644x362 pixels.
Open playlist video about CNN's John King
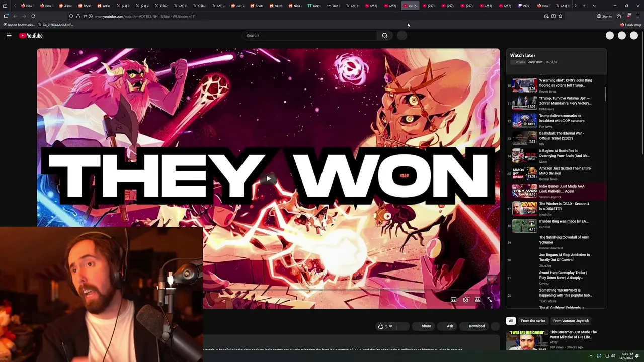pos(556,85)
